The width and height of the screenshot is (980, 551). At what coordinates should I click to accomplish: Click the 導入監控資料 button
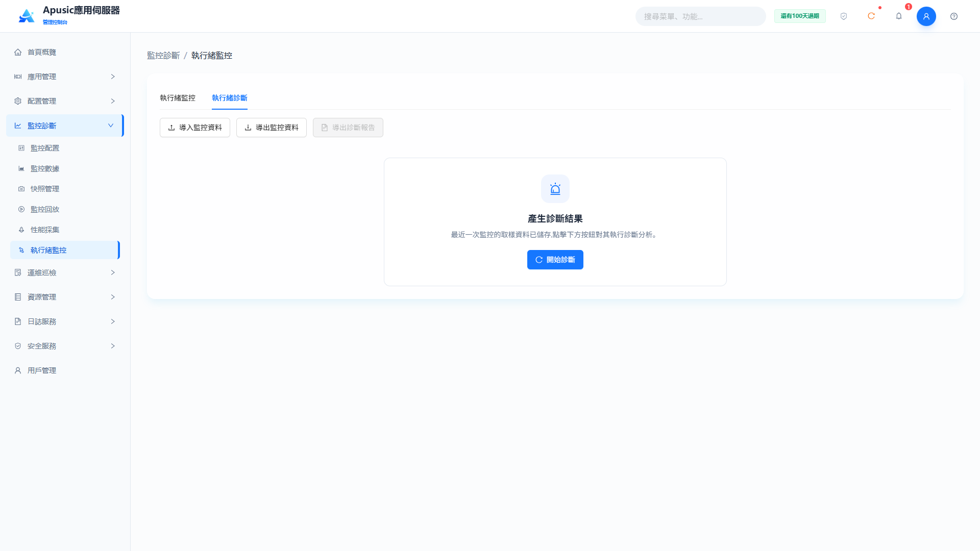(195, 128)
